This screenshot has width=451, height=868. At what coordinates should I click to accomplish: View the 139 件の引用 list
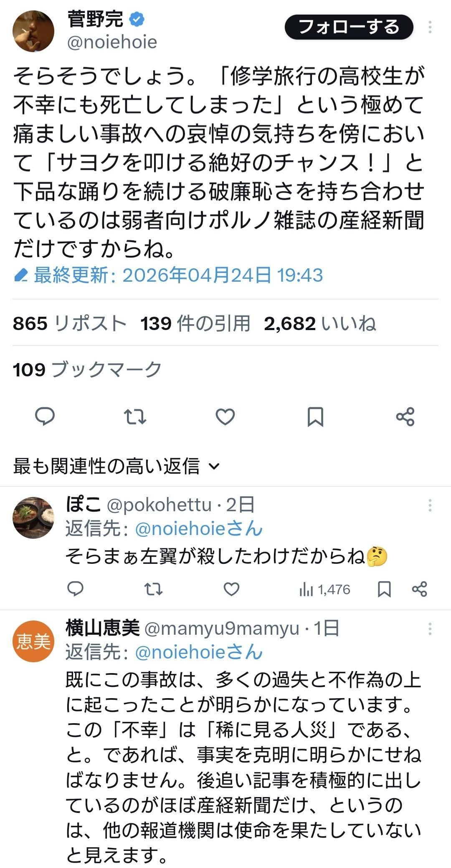(195, 323)
